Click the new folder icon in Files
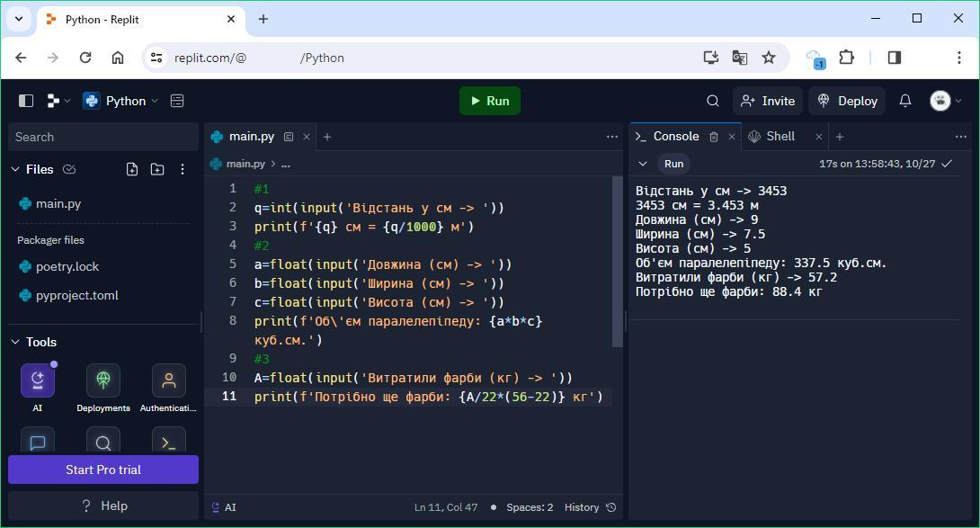980x528 pixels. tap(157, 169)
